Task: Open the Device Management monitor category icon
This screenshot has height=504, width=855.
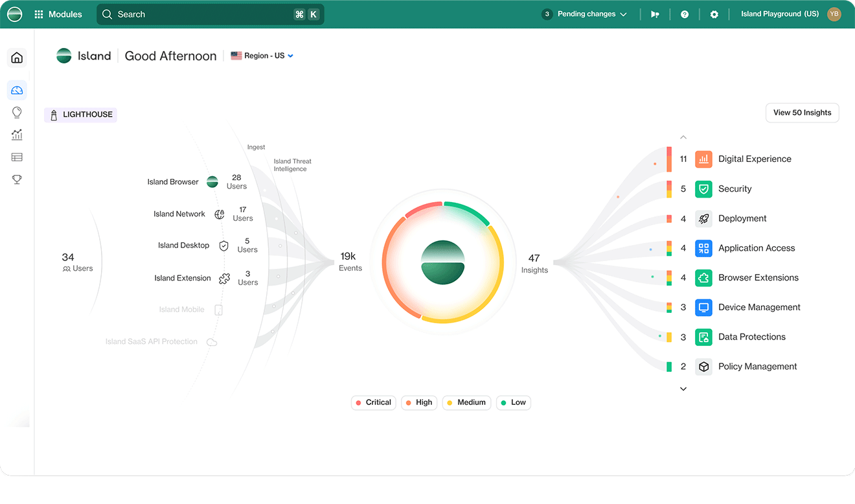Action: 703,308
